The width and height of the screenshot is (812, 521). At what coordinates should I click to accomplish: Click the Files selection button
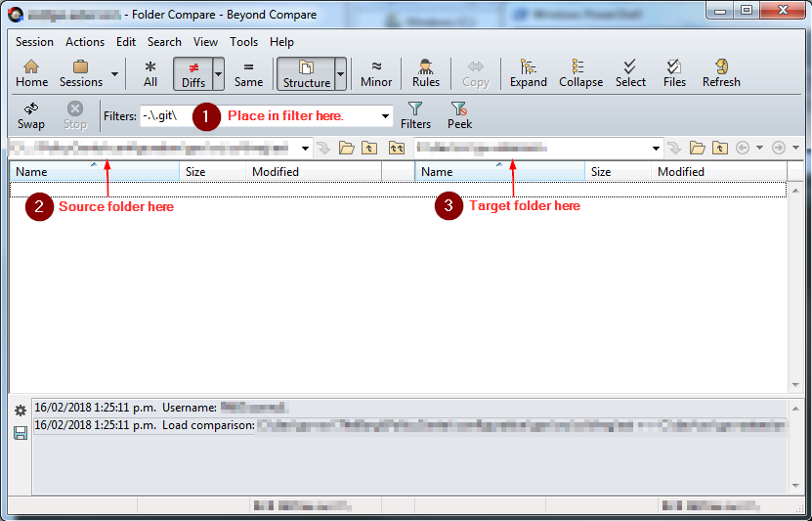tap(674, 73)
